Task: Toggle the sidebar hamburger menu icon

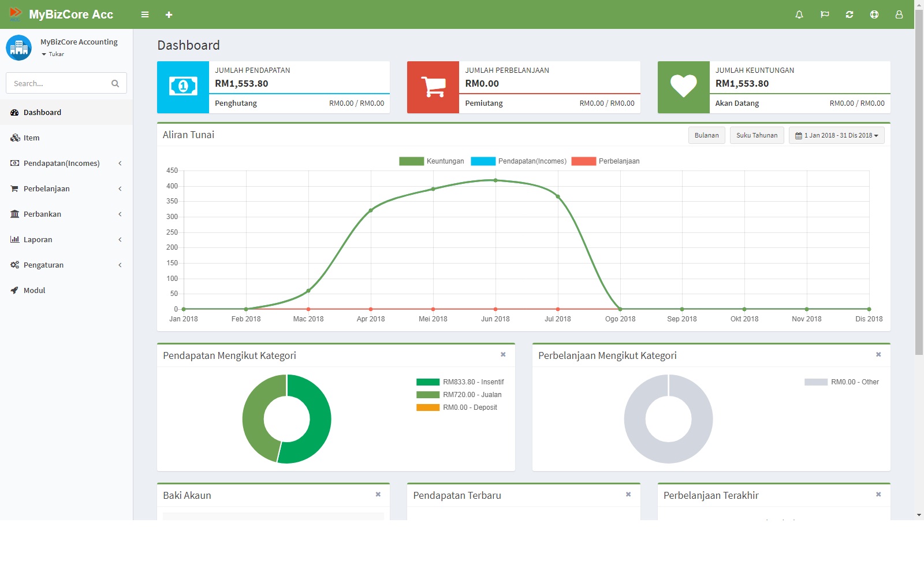Action: coord(145,14)
